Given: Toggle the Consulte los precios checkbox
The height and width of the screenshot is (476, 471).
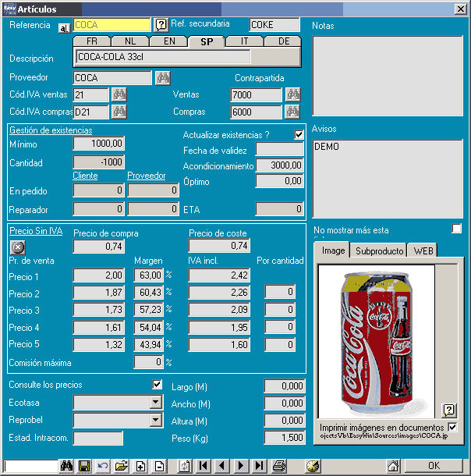Looking at the screenshot, I should (157, 385).
